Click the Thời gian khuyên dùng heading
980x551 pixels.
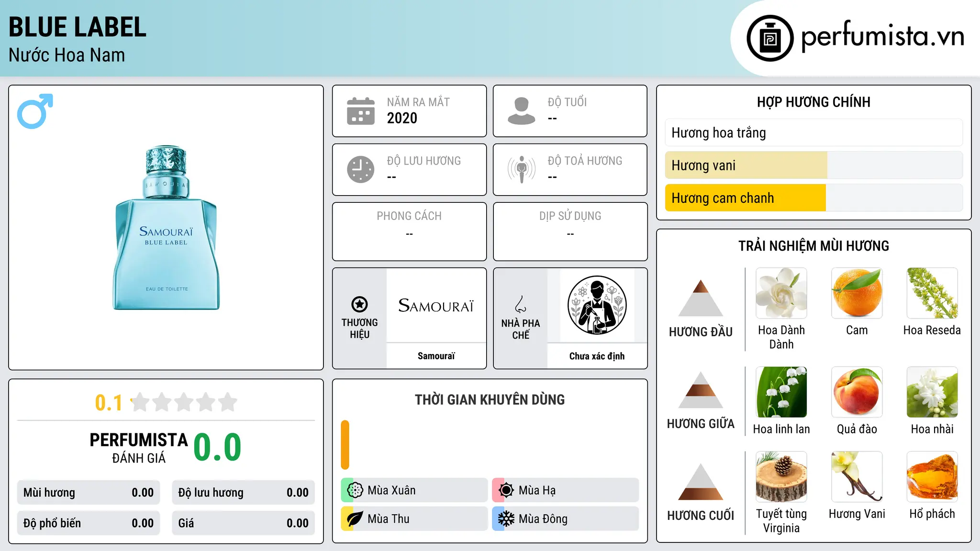(490, 399)
